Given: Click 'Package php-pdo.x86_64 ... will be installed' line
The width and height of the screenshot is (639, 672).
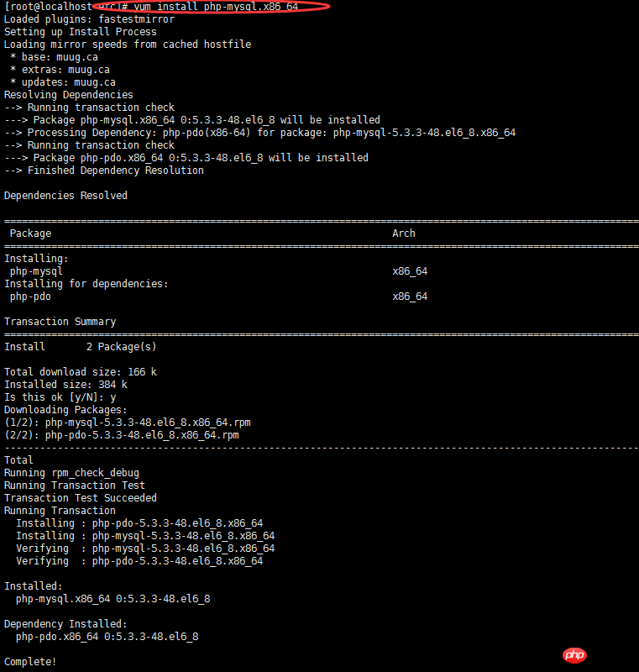Looking at the screenshot, I should pos(186,158).
